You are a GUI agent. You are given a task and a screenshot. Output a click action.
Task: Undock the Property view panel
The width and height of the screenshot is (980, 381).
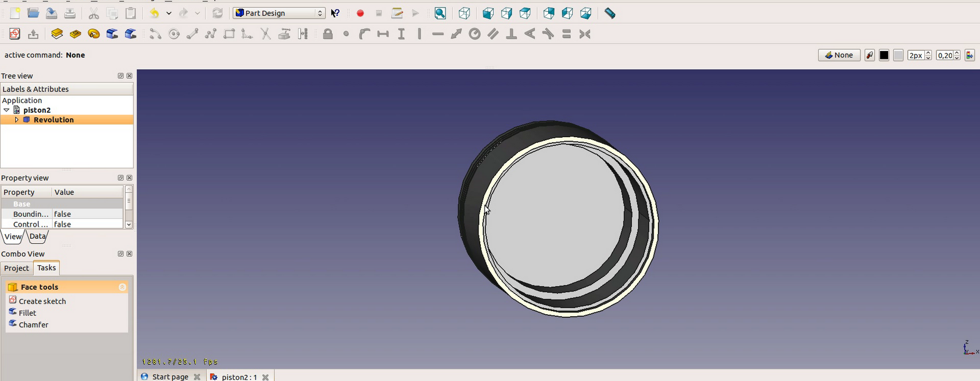pos(121,178)
